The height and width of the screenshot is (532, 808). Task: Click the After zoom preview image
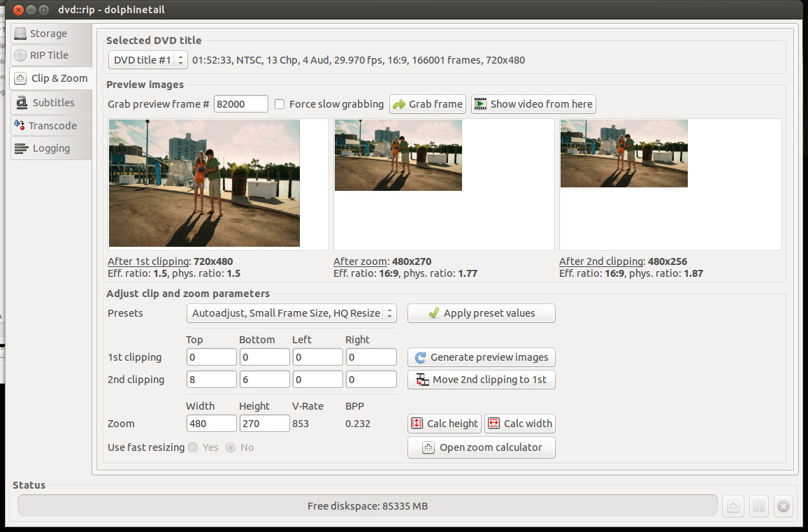(x=398, y=155)
